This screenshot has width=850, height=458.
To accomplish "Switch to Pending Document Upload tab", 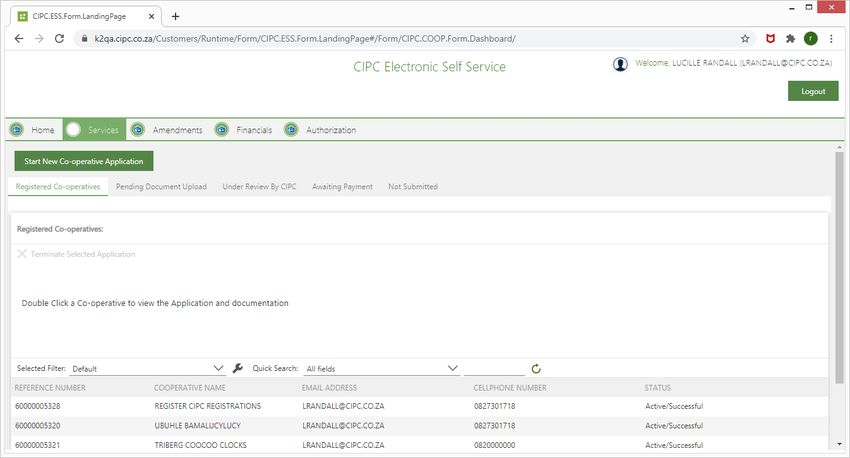I will coord(161,186).
